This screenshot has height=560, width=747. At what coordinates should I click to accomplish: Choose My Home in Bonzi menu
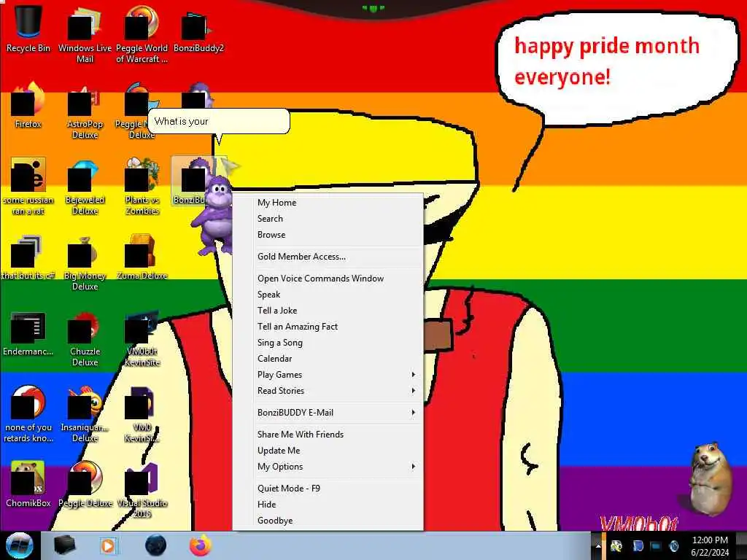[x=336, y=203]
